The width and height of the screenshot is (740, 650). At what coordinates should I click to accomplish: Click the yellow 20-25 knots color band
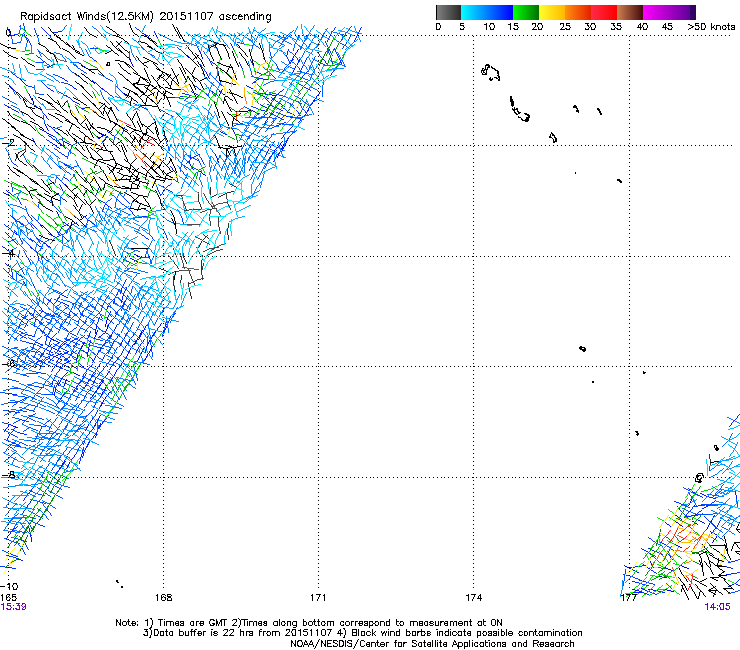click(552, 12)
